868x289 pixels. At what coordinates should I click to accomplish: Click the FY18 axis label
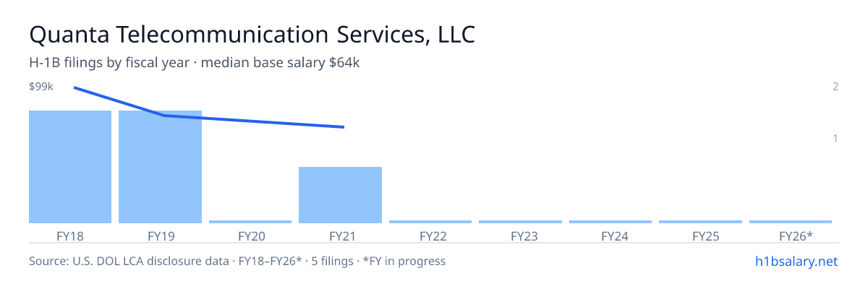[x=70, y=236]
